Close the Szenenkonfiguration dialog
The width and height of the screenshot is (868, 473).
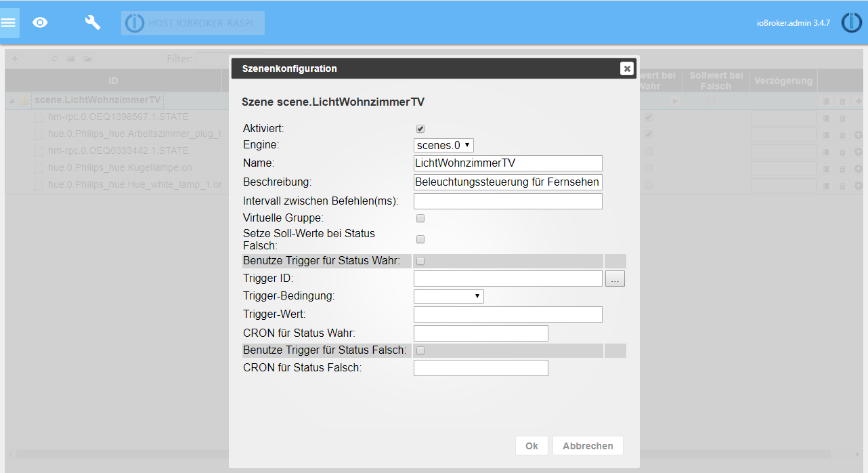[x=626, y=68]
